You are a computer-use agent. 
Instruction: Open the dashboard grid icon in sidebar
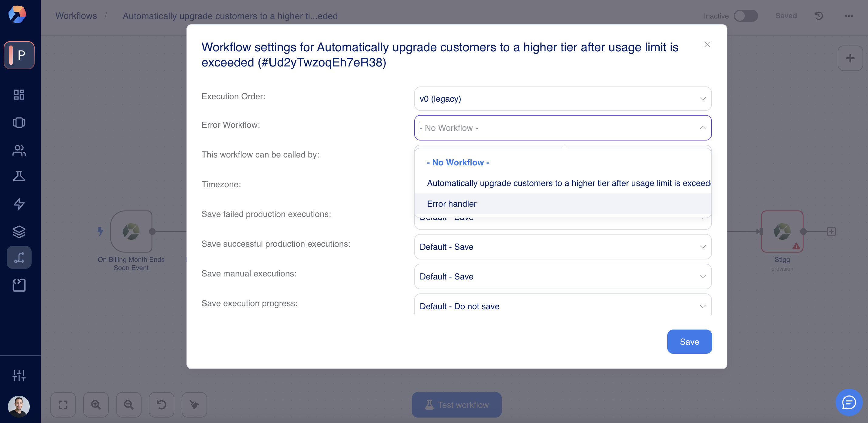point(19,95)
